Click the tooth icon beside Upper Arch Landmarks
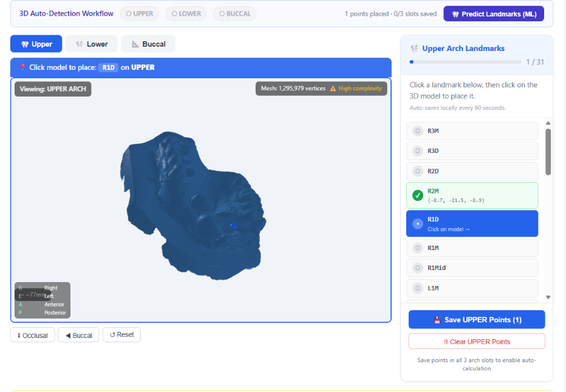566x392 pixels. tap(415, 49)
